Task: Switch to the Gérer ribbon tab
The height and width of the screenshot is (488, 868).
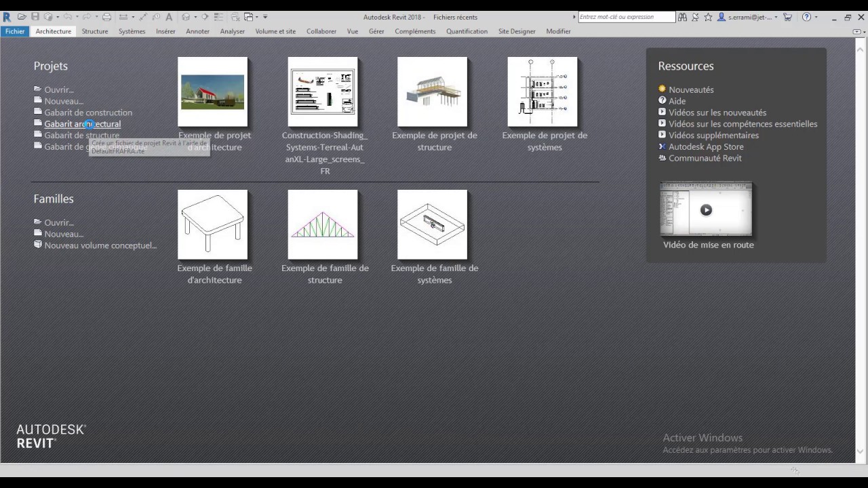Action: 376,31
